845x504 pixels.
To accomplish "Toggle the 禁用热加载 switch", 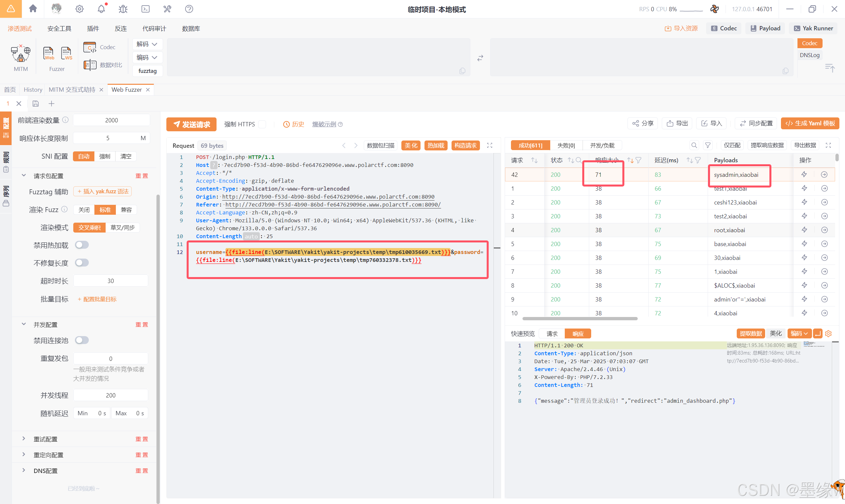I will click(82, 245).
